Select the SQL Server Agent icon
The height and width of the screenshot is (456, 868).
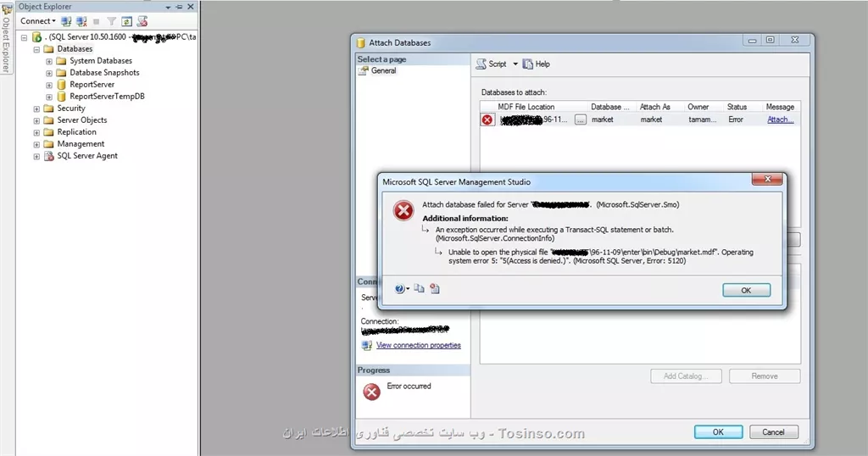pos(48,156)
